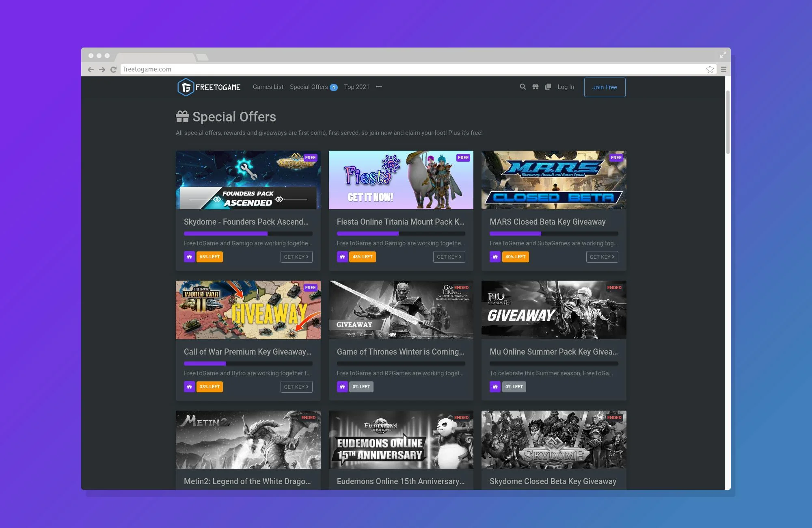Open Game of Thrones Winter is Coming title

400,352
